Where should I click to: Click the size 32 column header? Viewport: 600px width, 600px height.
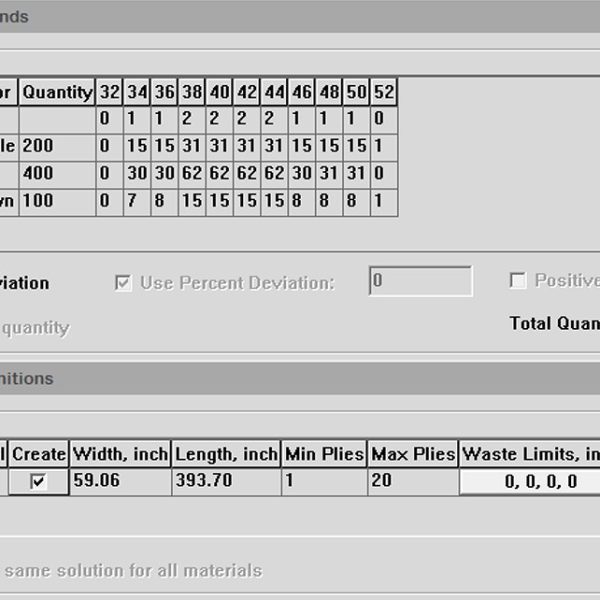click(110, 92)
